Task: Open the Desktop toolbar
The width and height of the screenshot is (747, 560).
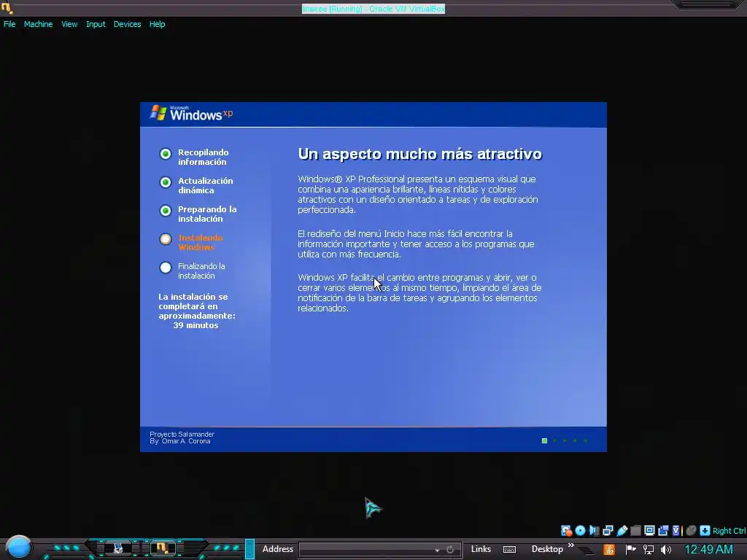Action: coord(547,549)
